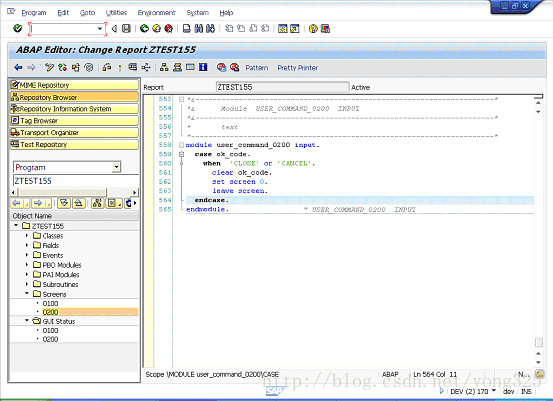Open the Goto menu

click(x=87, y=13)
